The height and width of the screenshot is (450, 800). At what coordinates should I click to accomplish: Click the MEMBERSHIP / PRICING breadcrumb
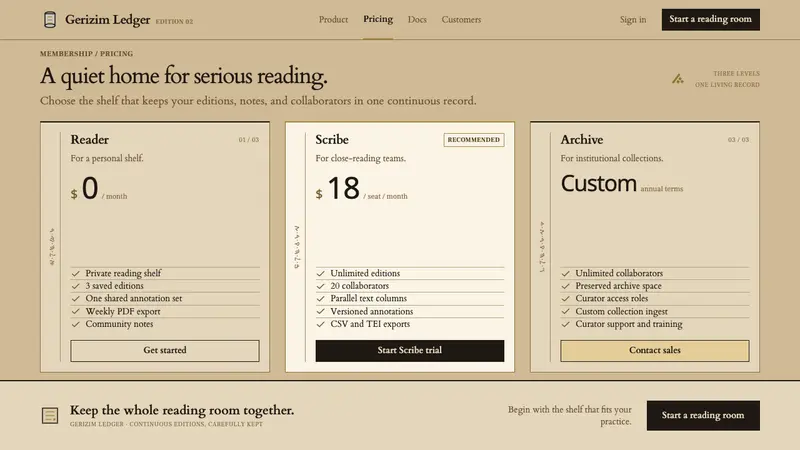click(86, 54)
